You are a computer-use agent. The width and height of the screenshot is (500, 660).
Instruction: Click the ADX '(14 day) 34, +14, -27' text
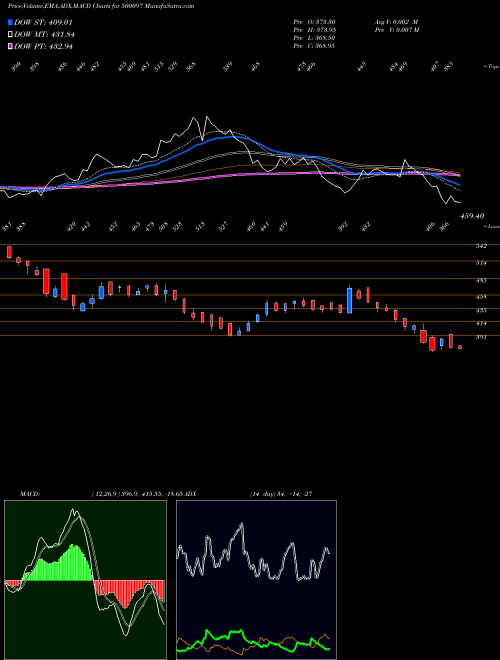click(281, 494)
